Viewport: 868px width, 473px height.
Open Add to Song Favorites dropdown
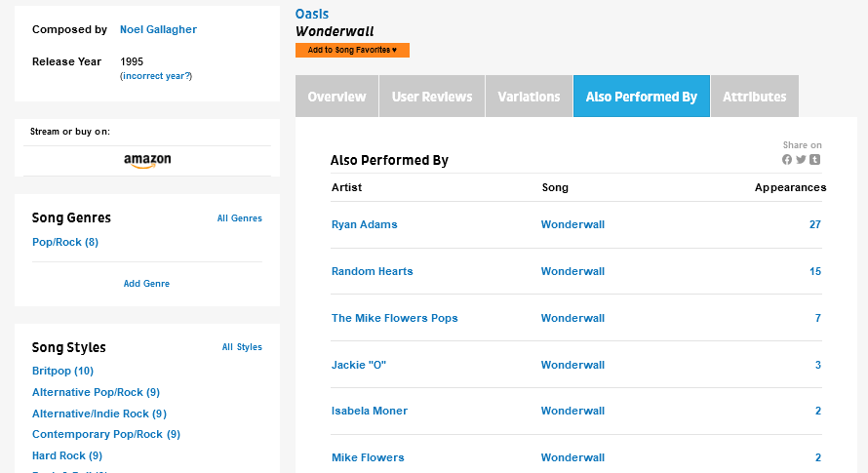tap(352, 50)
